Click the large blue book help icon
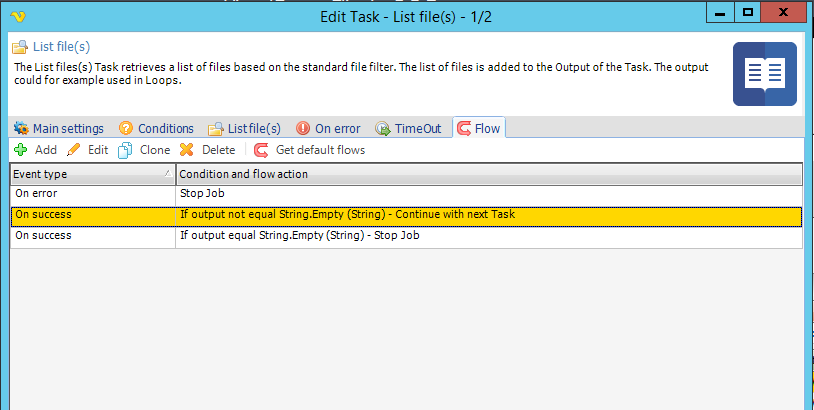This screenshot has height=410, width=814. tap(765, 74)
